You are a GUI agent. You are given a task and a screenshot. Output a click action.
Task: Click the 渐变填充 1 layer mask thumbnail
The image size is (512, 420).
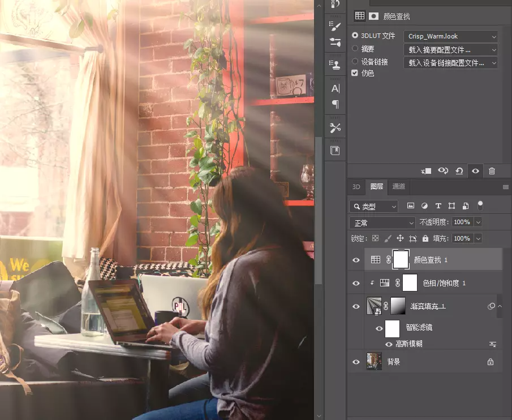click(398, 306)
